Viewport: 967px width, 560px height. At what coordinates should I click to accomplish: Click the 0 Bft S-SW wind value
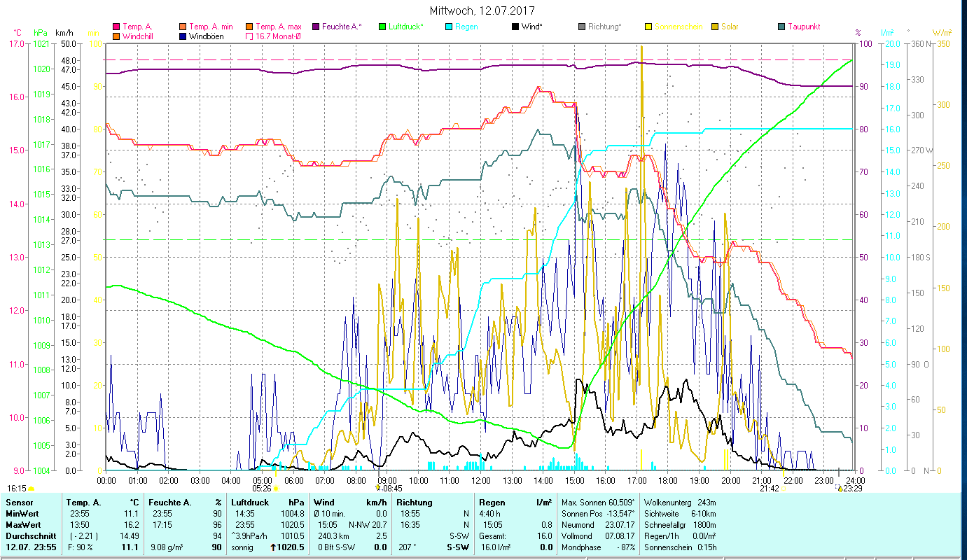(335, 547)
